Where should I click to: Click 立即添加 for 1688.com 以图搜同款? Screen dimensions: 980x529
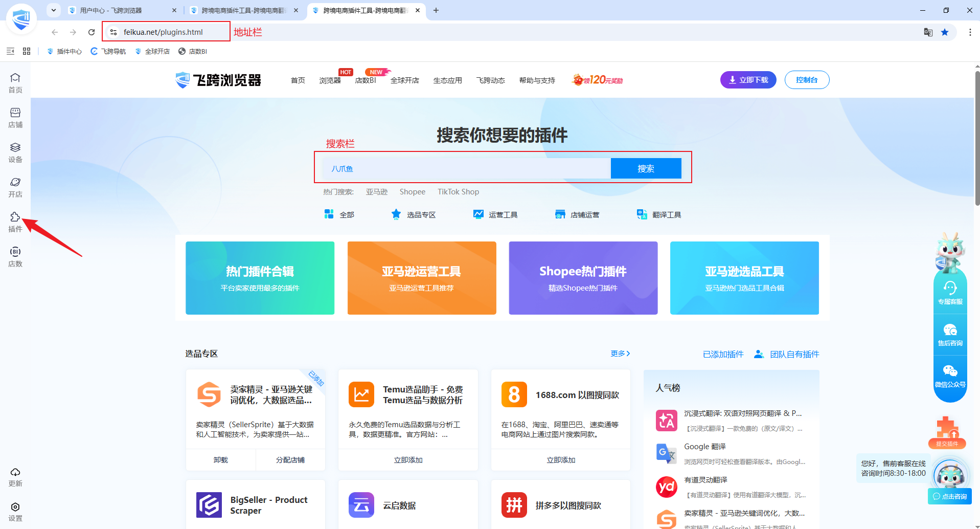[561, 460]
